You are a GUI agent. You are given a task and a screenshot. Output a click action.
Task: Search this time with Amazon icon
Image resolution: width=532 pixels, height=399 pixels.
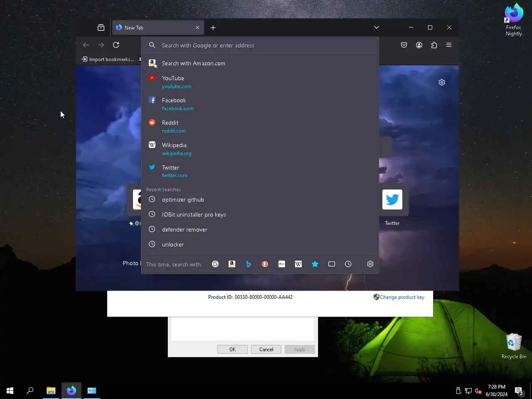232,264
